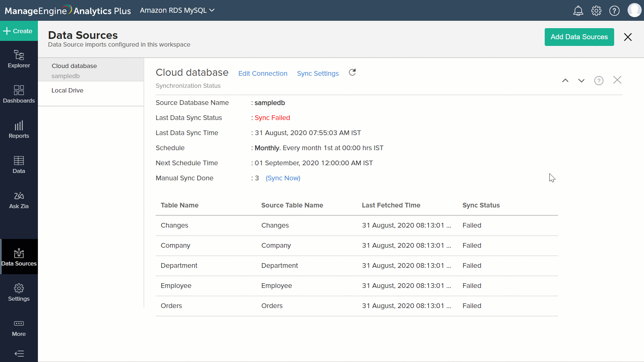Select Local Drive data source
644x362 pixels.
pos(67,90)
